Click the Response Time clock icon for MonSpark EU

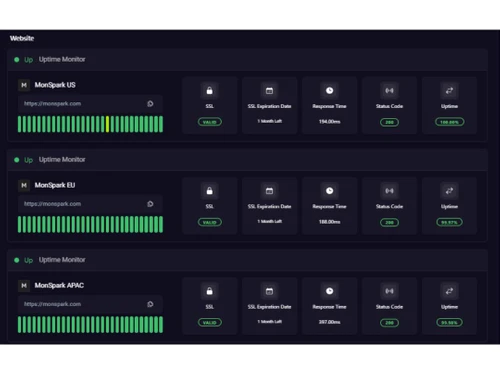tap(329, 191)
